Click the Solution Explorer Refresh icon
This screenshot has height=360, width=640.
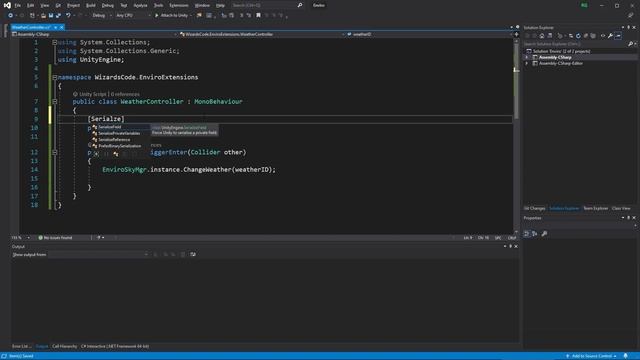pos(578,36)
